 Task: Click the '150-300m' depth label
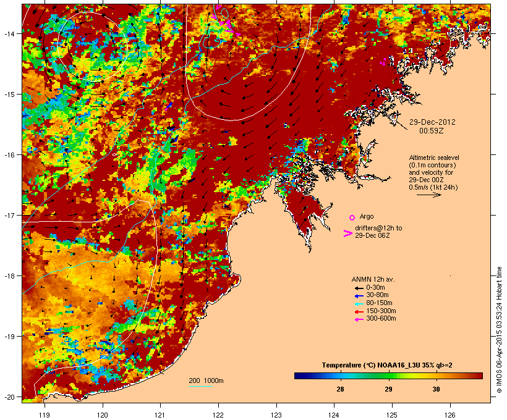381,311
